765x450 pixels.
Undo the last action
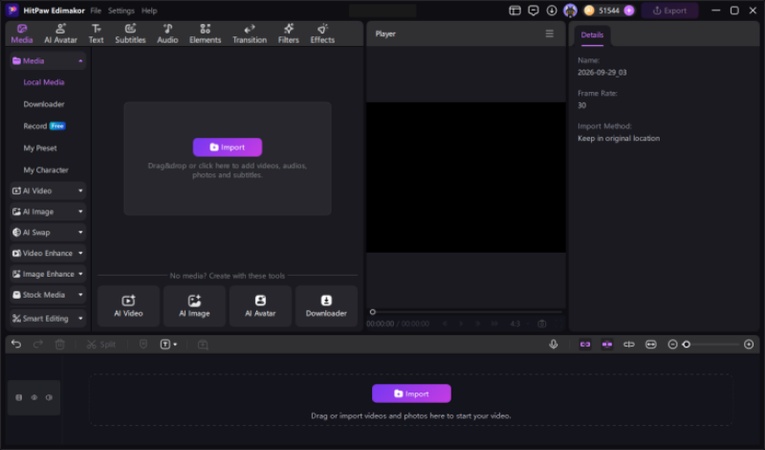pyautogui.click(x=16, y=344)
